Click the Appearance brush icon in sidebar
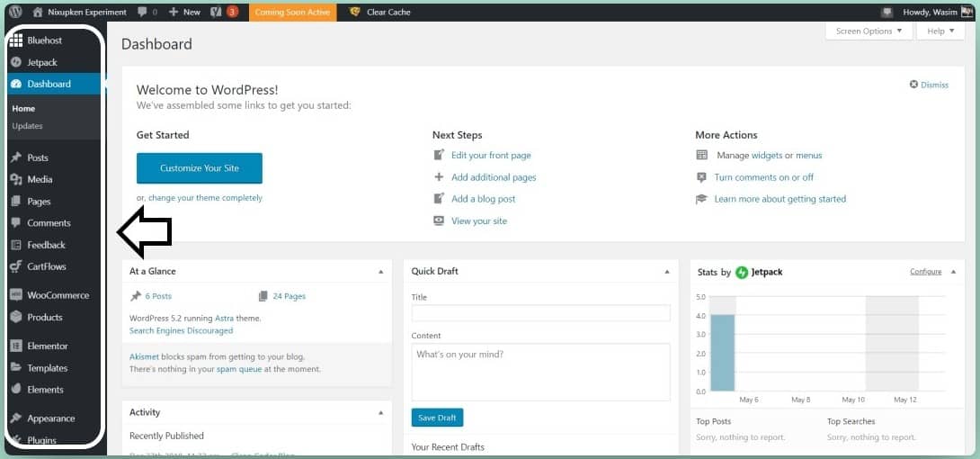The height and width of the screenshot is (459, 980). tap(16, 418)
